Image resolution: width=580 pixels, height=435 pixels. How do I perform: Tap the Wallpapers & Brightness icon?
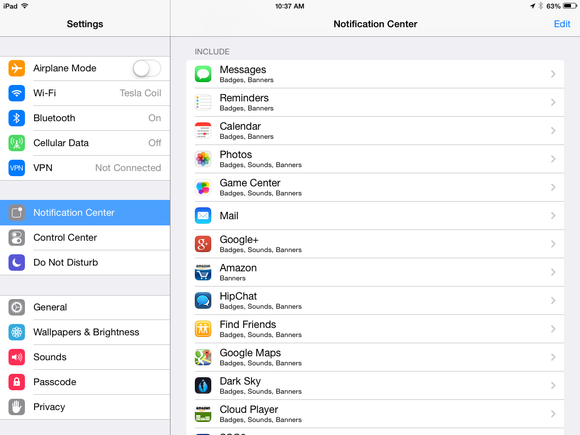[17, 332]
